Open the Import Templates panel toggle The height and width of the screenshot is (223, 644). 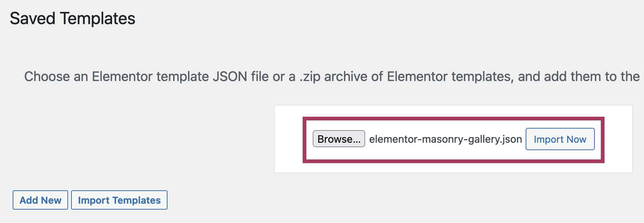(x=119, y=200)
